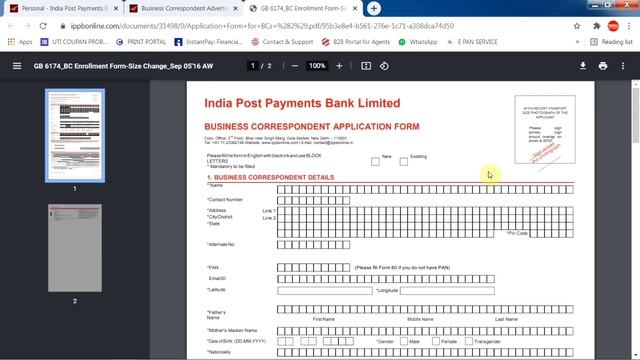Bookmark this page with the star

[577, 26]
